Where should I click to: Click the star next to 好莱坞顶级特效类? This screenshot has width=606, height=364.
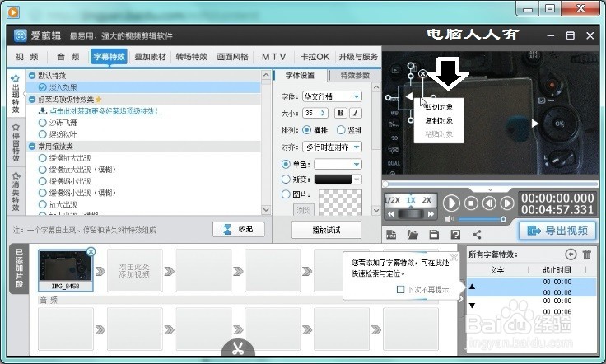pos(99,100)
